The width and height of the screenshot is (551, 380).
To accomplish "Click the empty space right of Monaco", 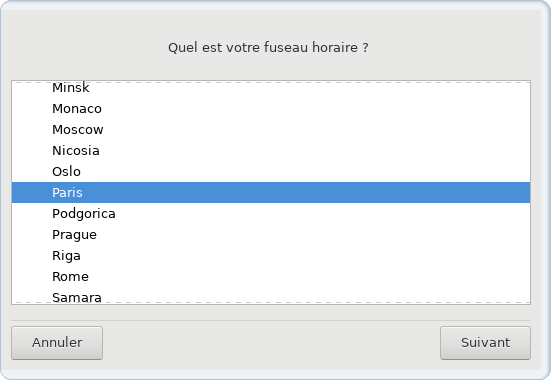I will [316, 109].
